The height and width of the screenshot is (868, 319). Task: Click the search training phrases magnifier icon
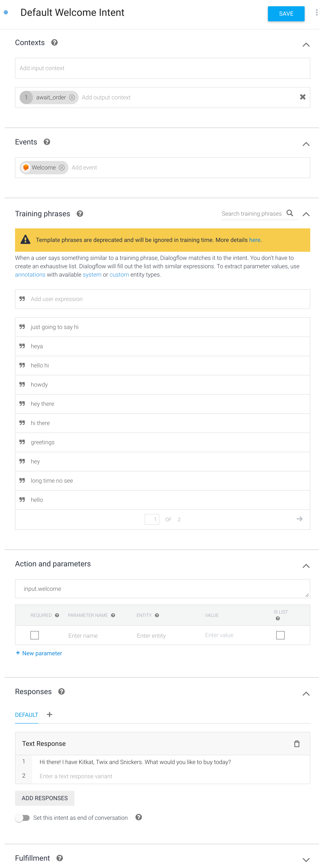click(290, 213)
